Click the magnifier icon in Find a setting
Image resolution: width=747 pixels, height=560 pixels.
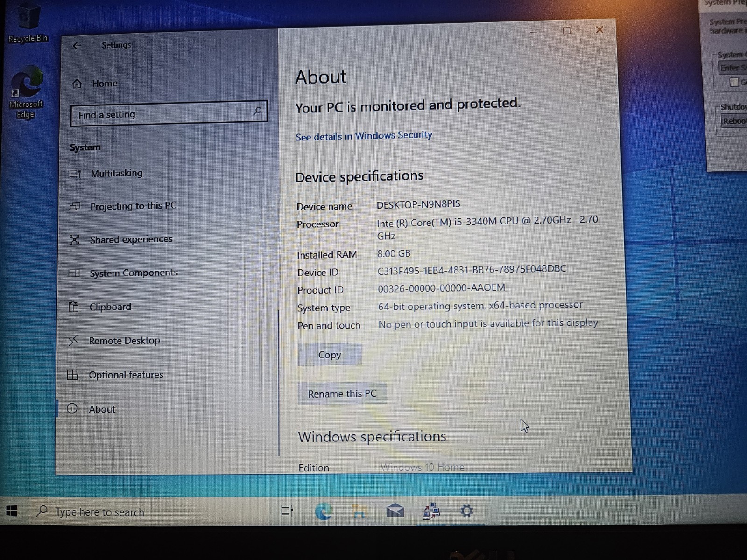coord(257,111)
